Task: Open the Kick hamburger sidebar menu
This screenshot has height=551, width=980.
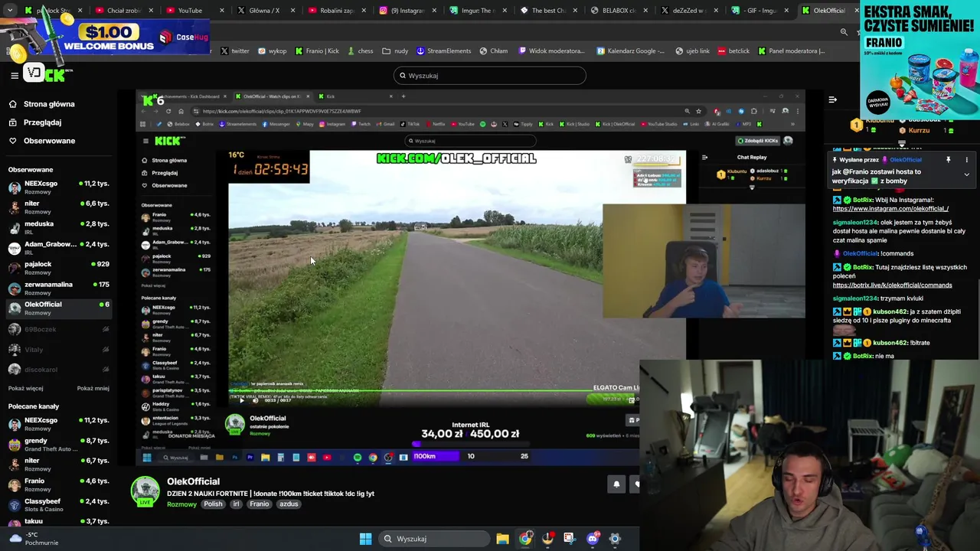Action: coord(14,75)
